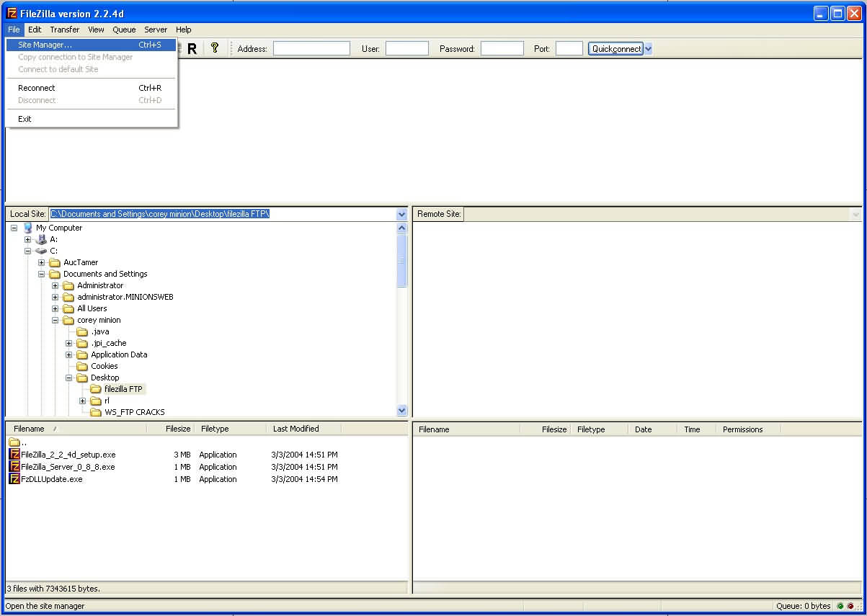Click the corey minion folder icon
867x616 pixels.
tap(68, 320)
